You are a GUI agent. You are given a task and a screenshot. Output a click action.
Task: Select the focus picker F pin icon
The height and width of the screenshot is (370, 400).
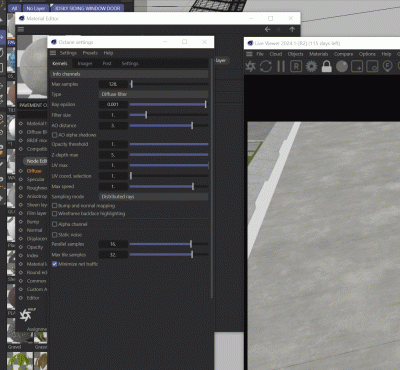pos(387,66)
